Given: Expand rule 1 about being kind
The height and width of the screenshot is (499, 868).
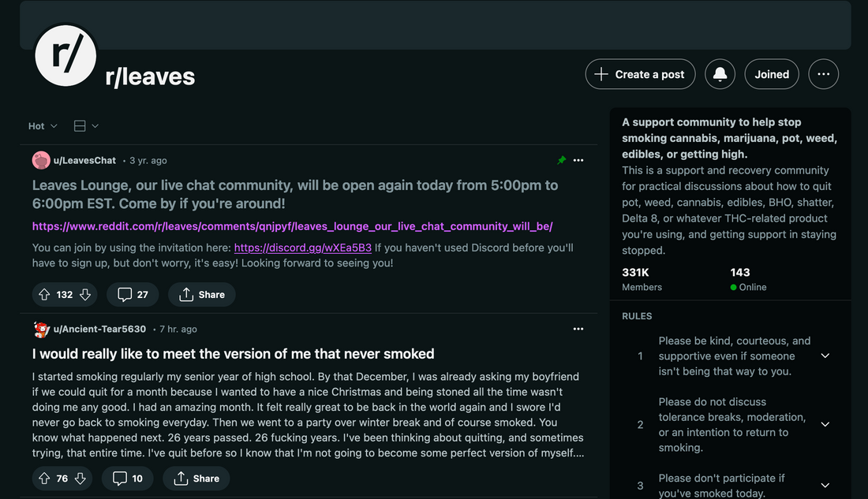Looking at the screenshot, I should click(x=825, y=356).
